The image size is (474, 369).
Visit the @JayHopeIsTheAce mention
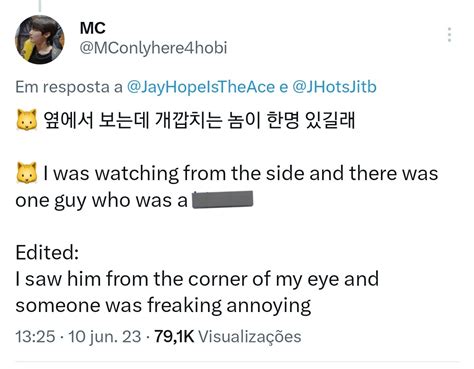click(201, 87)
